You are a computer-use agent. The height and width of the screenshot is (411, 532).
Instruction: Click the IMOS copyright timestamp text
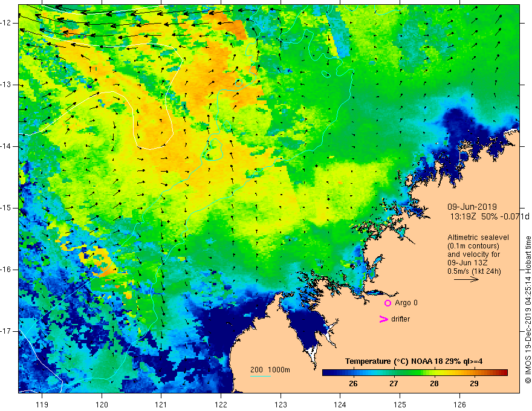(x=528, y=309)
